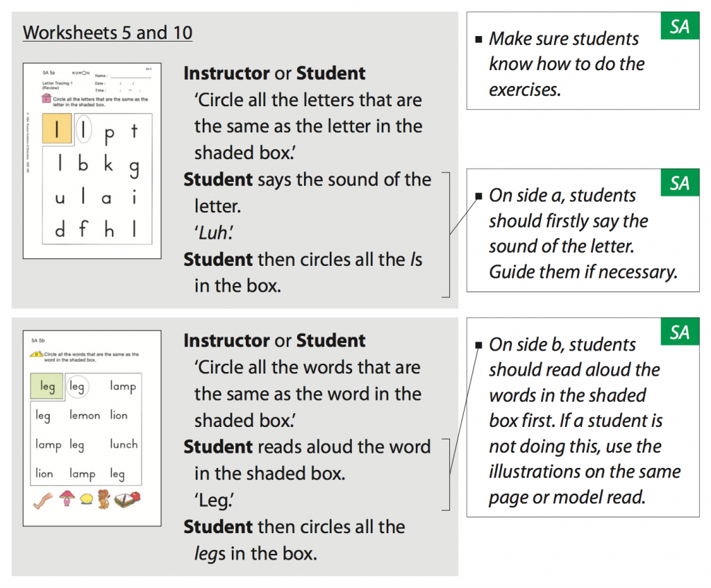The height and width of the screenshot is (588, 711).
Task: Select the yellow lemon illustration
Action: pyautogui.click(x=86, y=500)
